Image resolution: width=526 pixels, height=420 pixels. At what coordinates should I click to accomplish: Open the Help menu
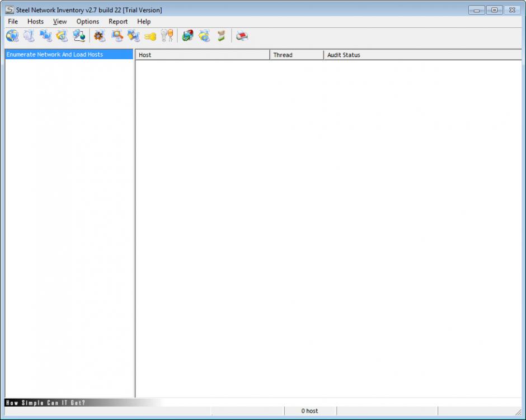point(144,21)
